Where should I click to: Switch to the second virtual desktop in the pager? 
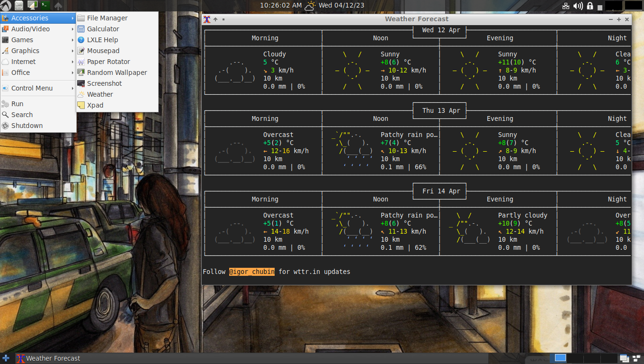575,359
